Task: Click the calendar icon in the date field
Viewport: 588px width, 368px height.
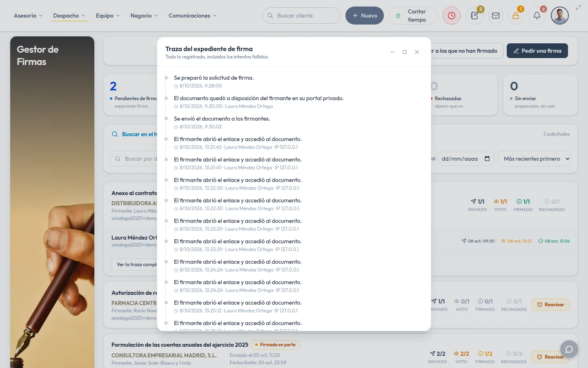Action: 487,159
